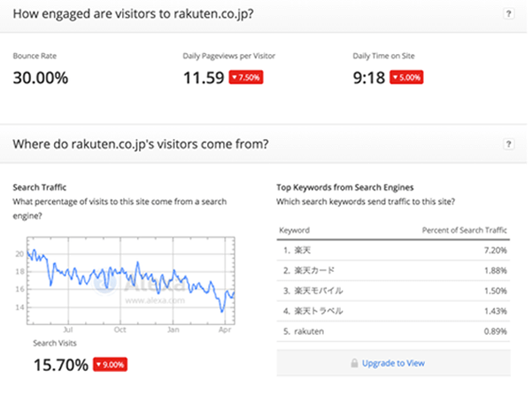Click the 9:18 Daily Time on Site value
The image size is (532, 409).
point(370,78)
